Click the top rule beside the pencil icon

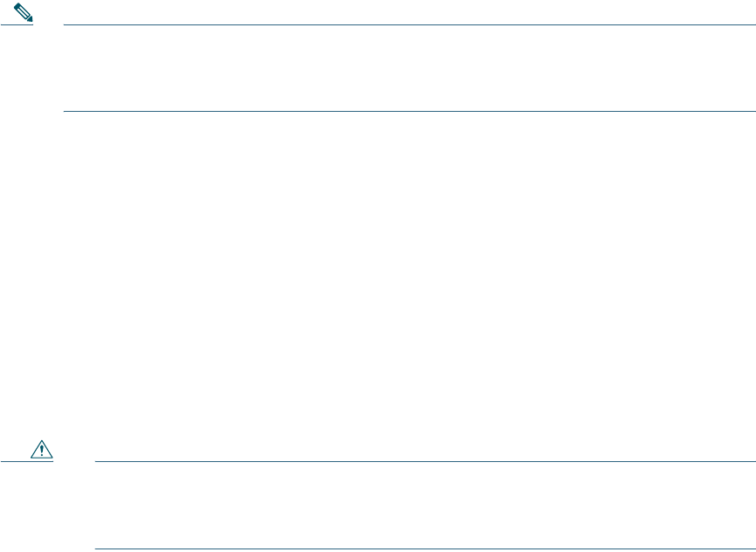[411, 24]
